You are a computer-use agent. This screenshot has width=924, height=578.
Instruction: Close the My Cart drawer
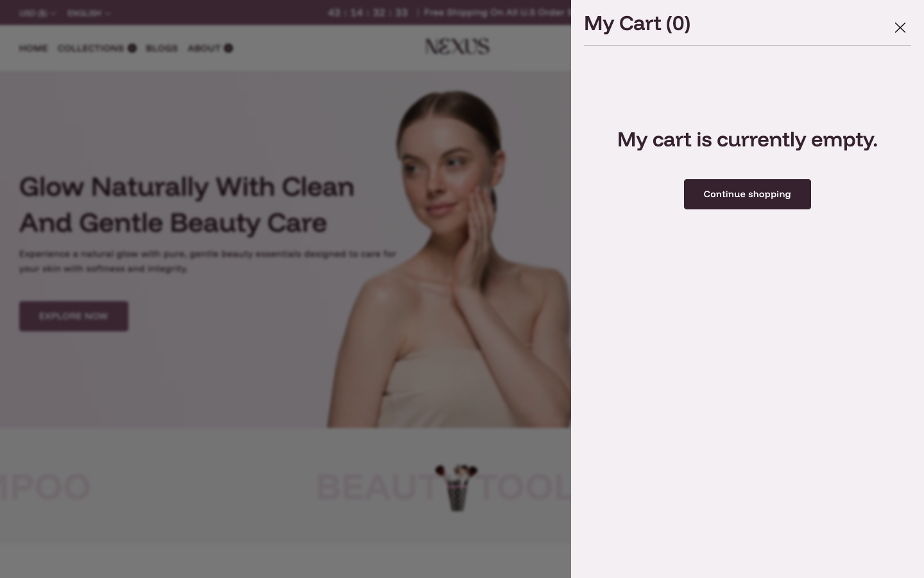900,28
